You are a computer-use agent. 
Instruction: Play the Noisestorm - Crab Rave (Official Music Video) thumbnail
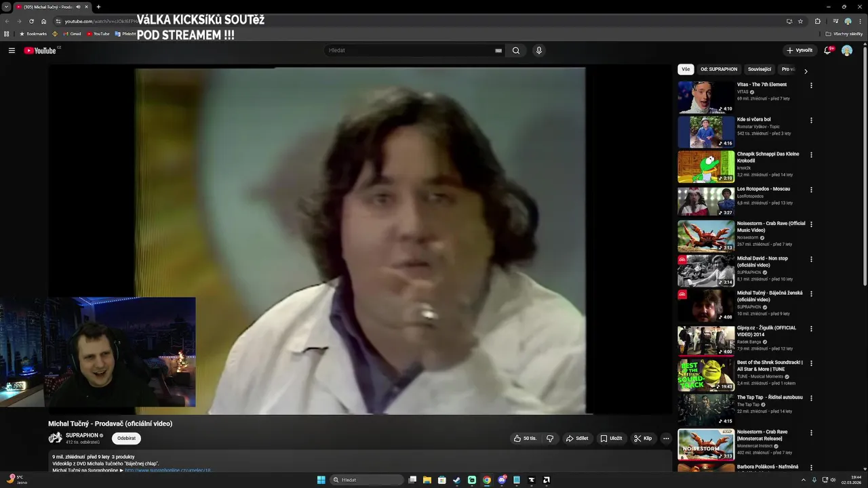point(706,236)
